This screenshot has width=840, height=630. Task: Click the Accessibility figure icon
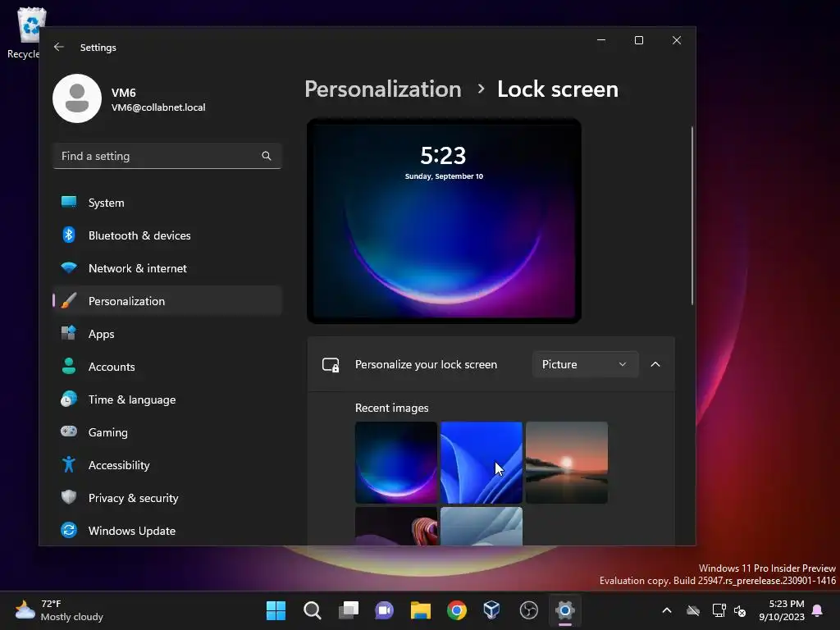click(x=69, y=464)
